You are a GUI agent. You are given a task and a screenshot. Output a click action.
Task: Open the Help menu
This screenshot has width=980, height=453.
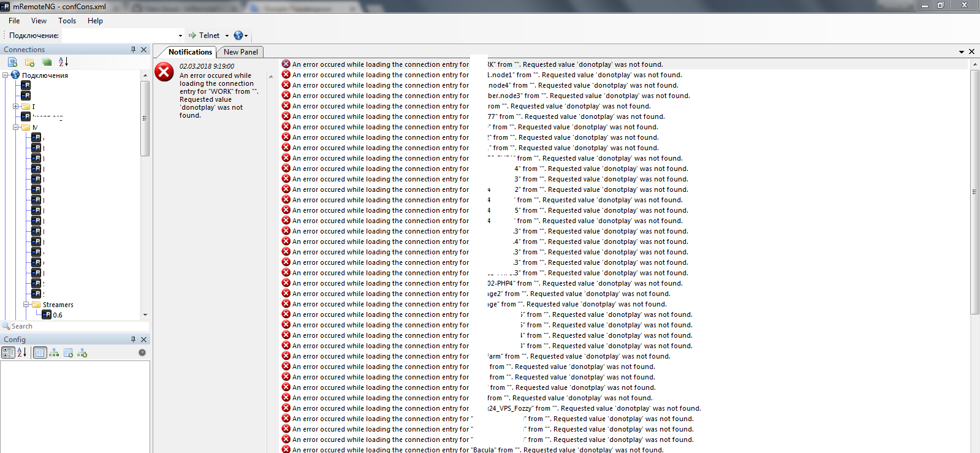click(x=95, y=21)
